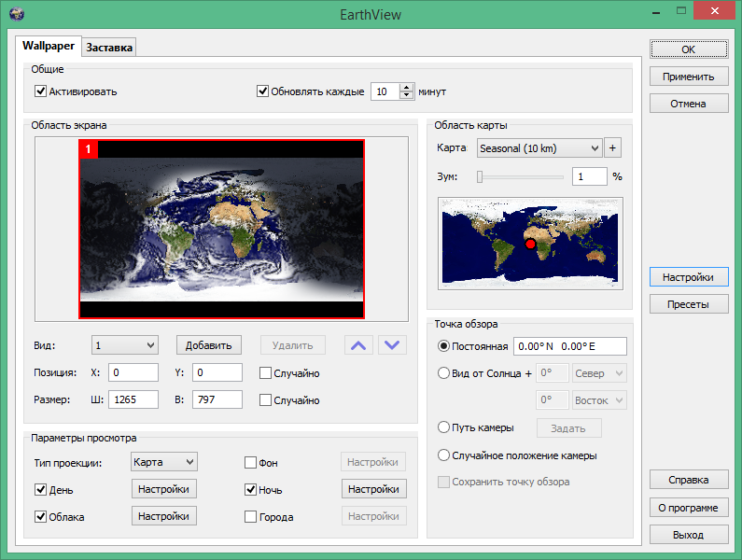Image resolution: width=742 pixels, height=560 pixels.
Task: Click the down arrow view order button
Action: [x=394, y=345]
